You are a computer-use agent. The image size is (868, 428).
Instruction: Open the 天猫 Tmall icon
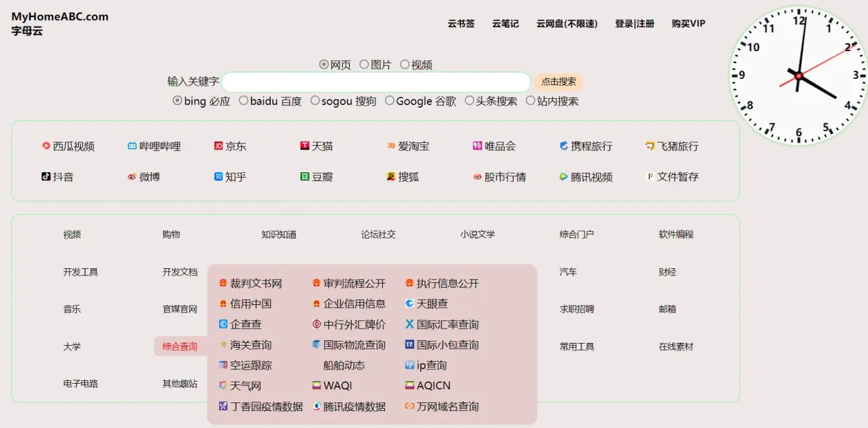pyautogui.click(x=305, y=146)
